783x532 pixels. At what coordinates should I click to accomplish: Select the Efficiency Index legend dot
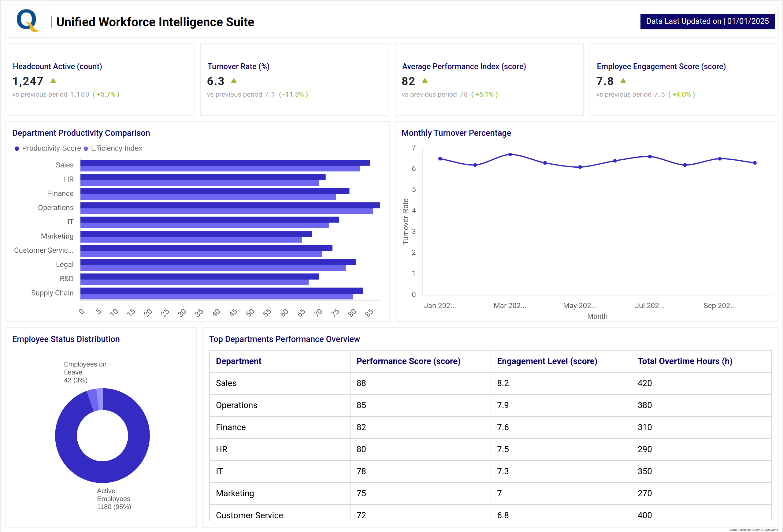click(87, 148)
